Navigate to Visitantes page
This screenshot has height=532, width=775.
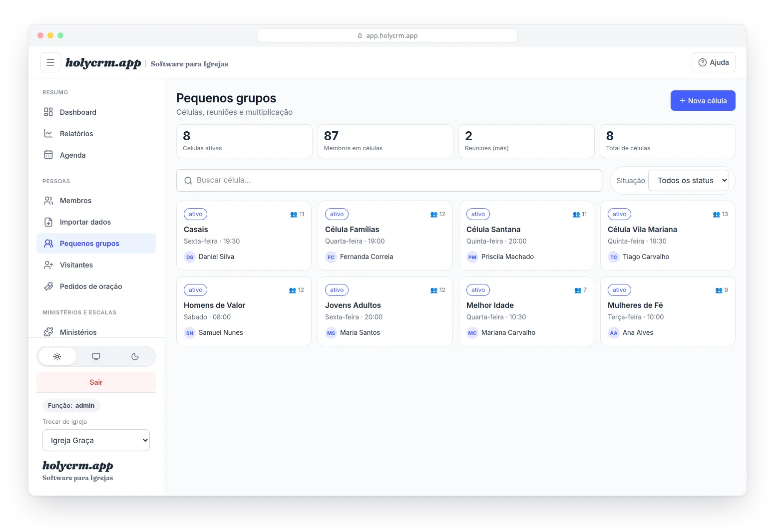[96, 265]
